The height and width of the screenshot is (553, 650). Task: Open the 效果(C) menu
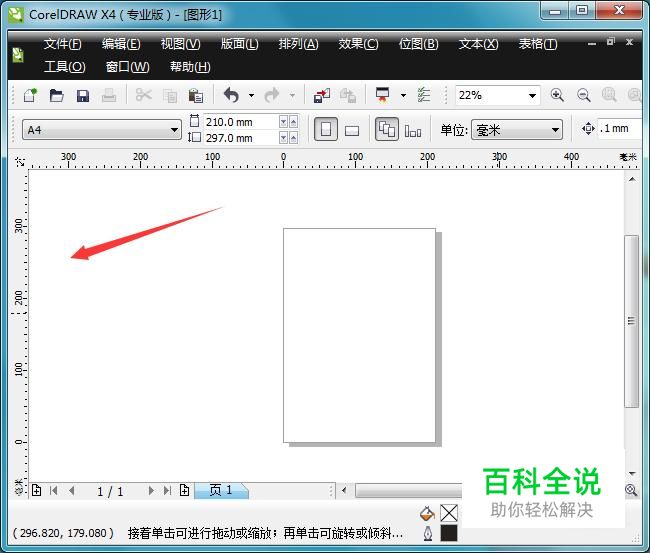pyautogui.click(x=359, y=44)
